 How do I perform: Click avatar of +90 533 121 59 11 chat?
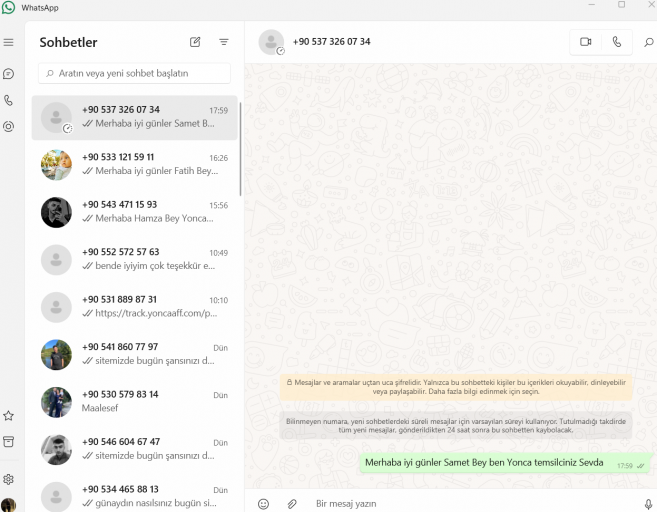click(56, 165)
